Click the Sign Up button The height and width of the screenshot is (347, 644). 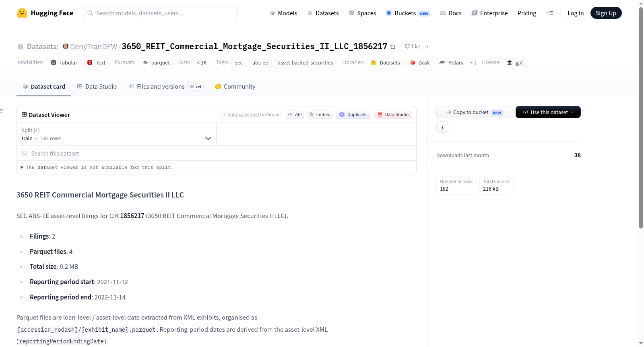pyautogui.click(x=606, y=13)
